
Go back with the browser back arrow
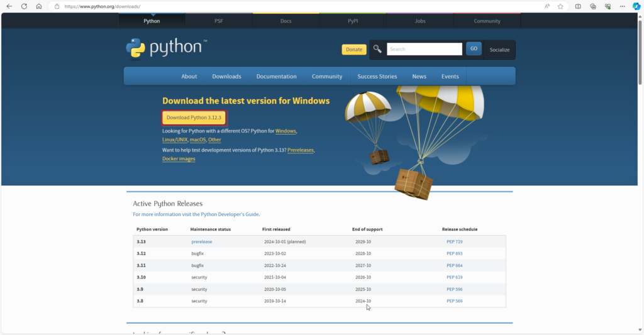tap(9, 6)
